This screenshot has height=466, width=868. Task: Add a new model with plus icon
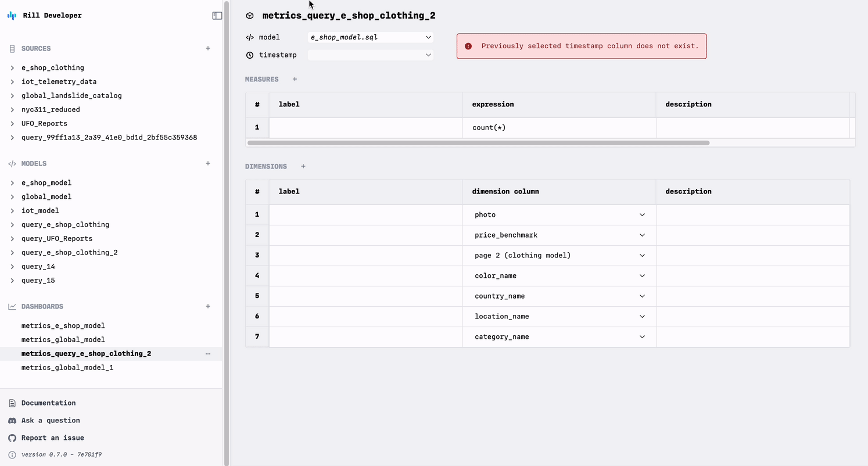pos(208,163)
